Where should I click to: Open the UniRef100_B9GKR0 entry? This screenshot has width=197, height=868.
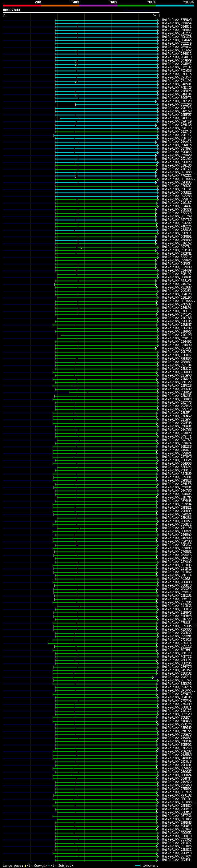(177, 162)
